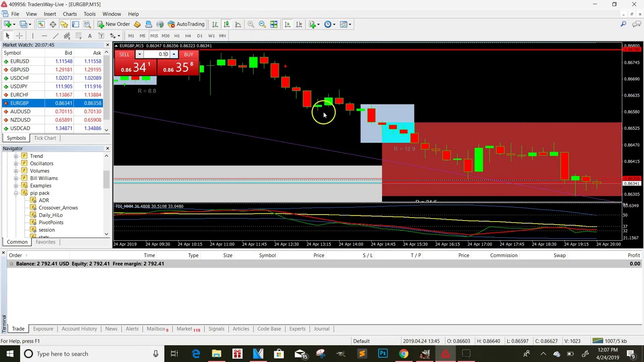Select PivotPoints indicator in Navigator
This screenshot has width=644, height=362.
point(51,222)
